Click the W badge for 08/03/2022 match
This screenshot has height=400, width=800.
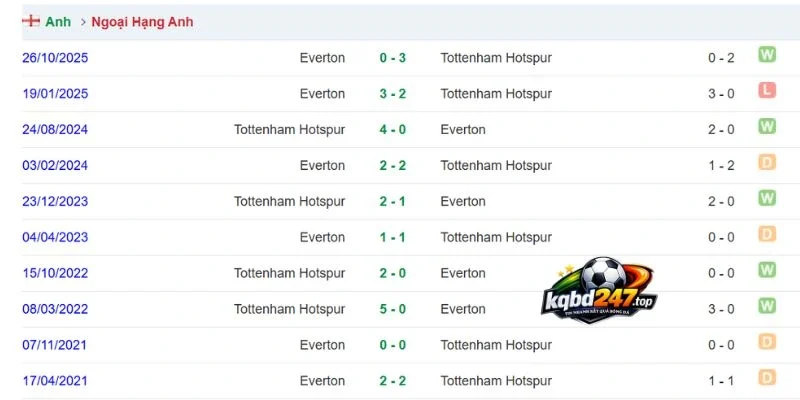767,306
